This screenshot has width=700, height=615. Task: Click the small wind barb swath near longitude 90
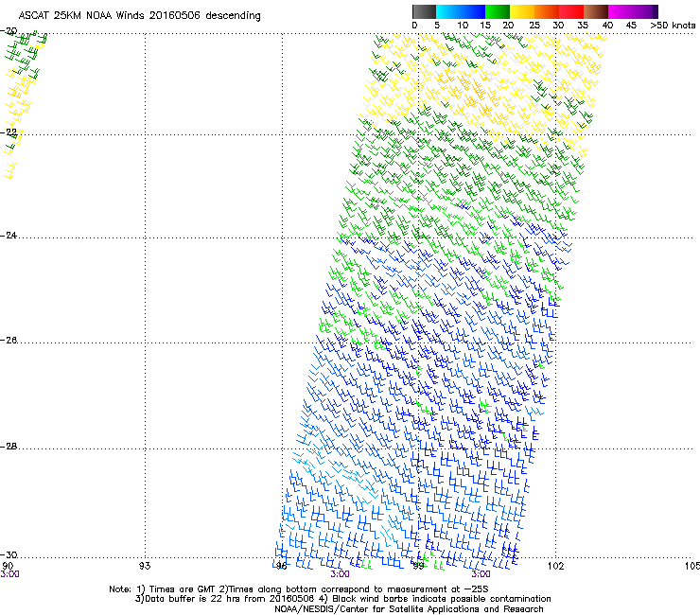(x=24, y=103)
